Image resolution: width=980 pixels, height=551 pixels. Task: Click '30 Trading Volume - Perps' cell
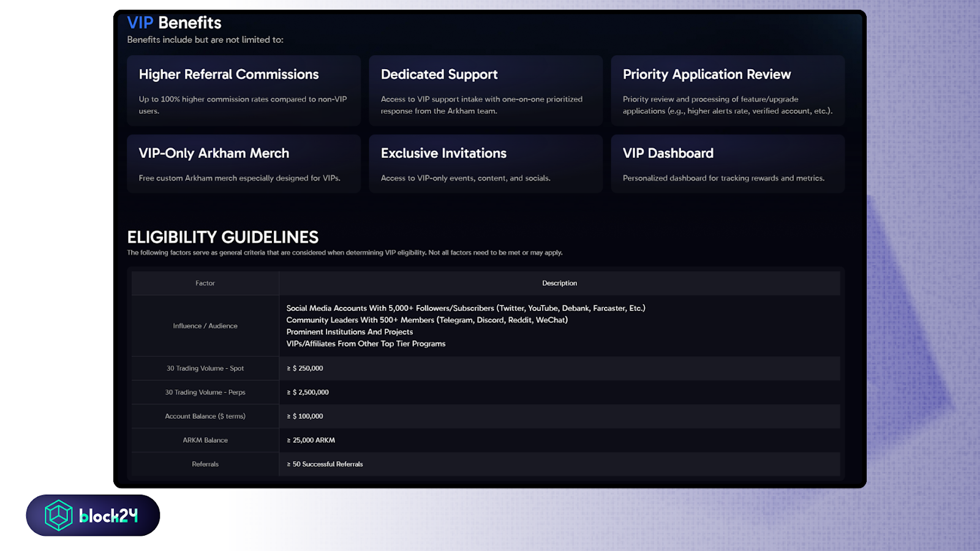click(x=205, y=392)
